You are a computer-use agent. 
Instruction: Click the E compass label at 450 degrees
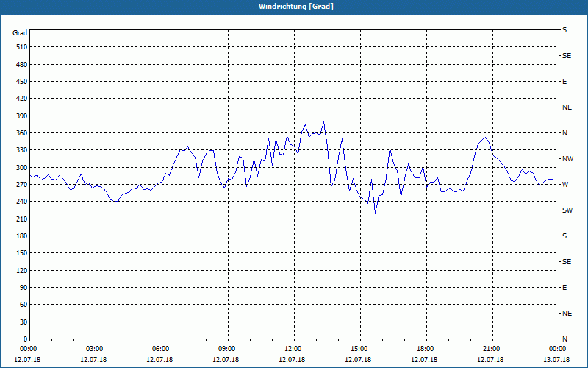564,82
